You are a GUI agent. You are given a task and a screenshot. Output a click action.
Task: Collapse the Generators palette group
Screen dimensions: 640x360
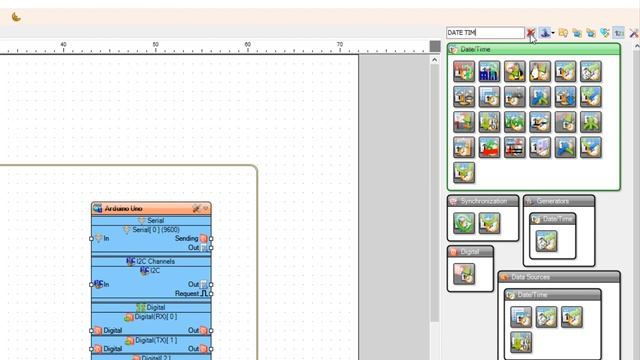pos(559,201)
